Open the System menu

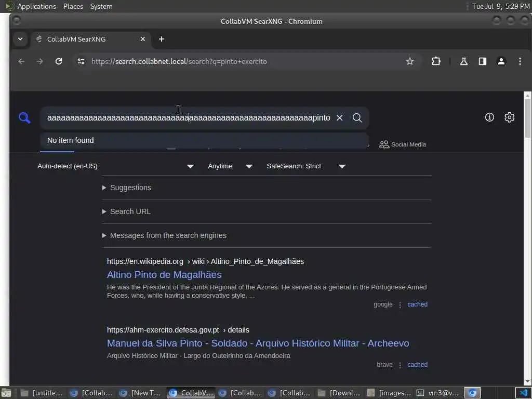point(101,6)
